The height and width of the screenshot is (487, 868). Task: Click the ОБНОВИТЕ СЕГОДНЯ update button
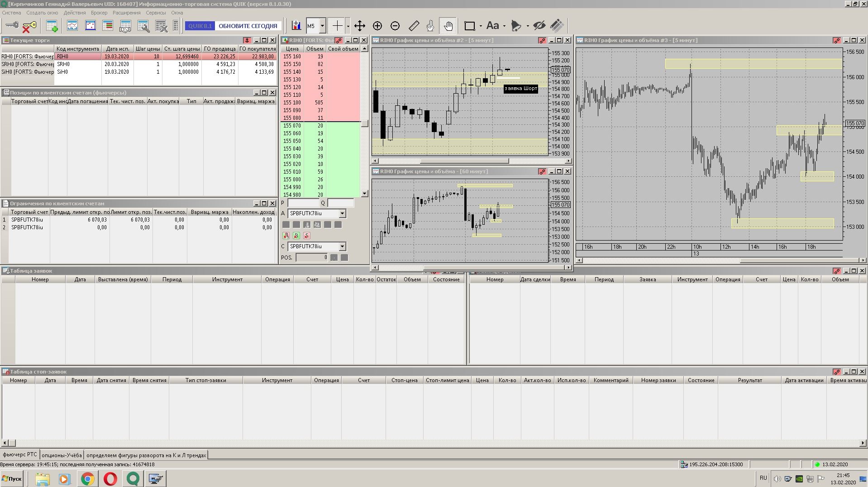click(248, 26)
